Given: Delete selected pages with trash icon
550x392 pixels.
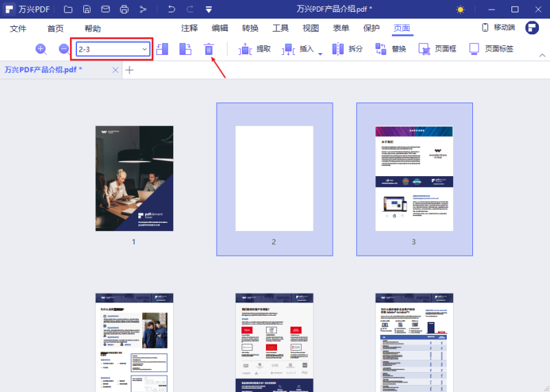Looking at the screenshot, I should pyautogui.click(x=209, y=49).
